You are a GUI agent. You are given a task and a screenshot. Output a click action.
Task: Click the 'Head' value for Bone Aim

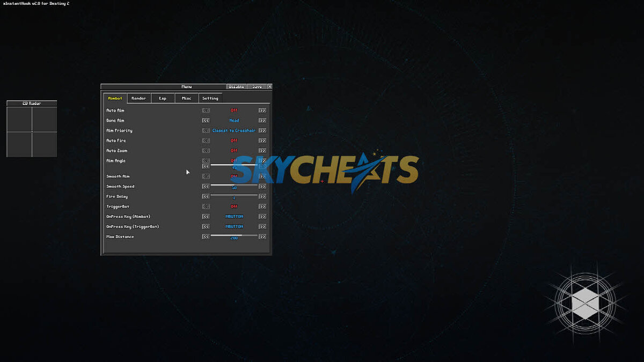point(234,121)
